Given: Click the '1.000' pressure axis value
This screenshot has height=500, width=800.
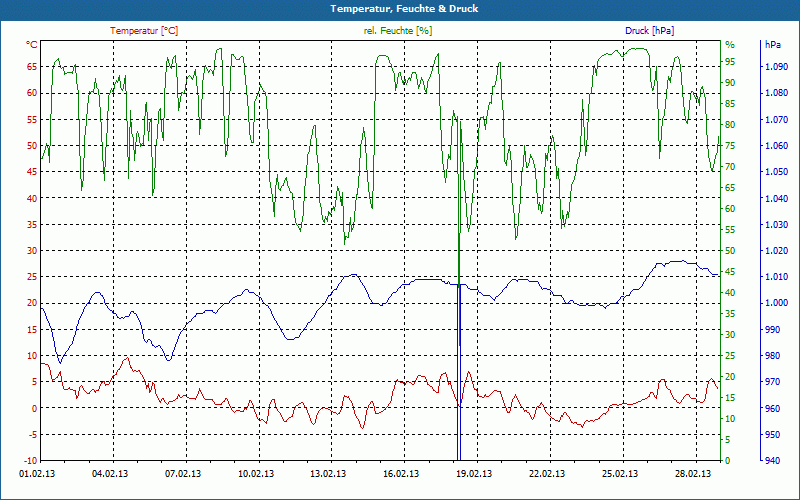Looking at the screenshot, I should pyautogui.click(x=777, y=303).
